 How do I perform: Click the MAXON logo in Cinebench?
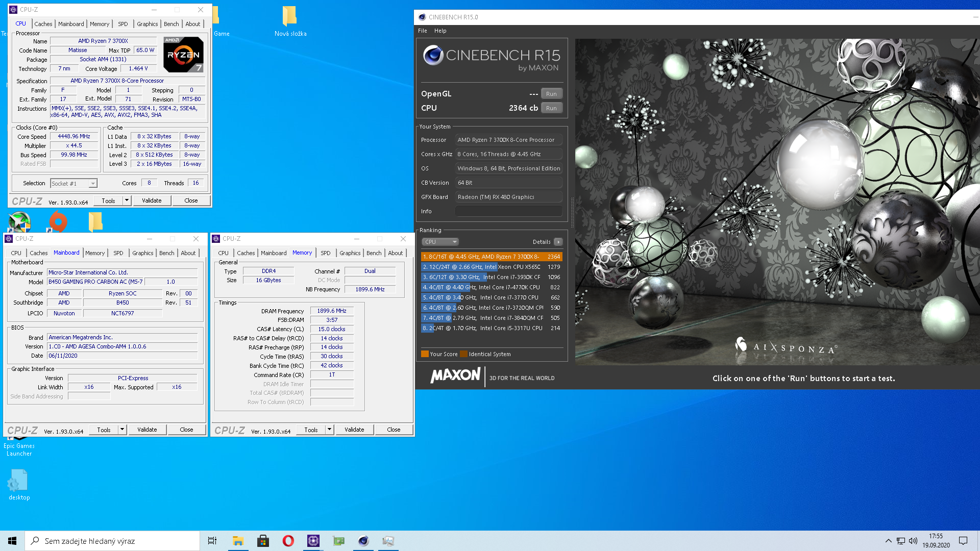tap(455, 377)
